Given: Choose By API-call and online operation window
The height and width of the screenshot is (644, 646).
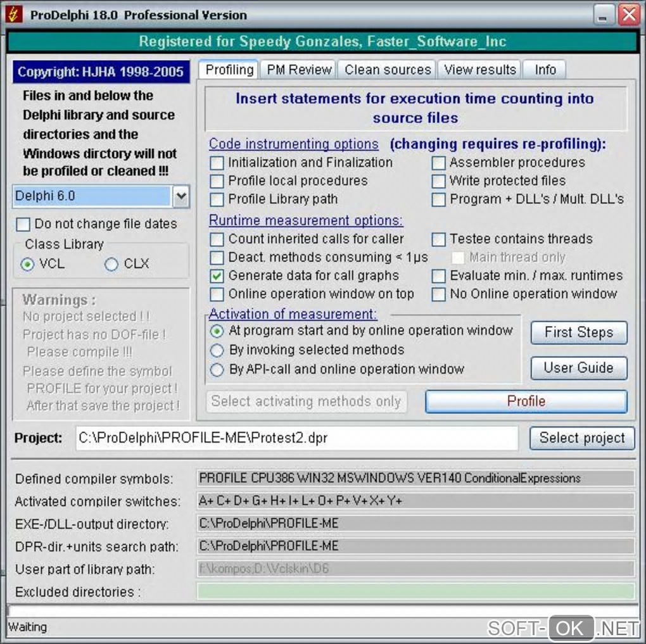Looking at the screenshot, I should pyautogui.click(x=217, y=370).
